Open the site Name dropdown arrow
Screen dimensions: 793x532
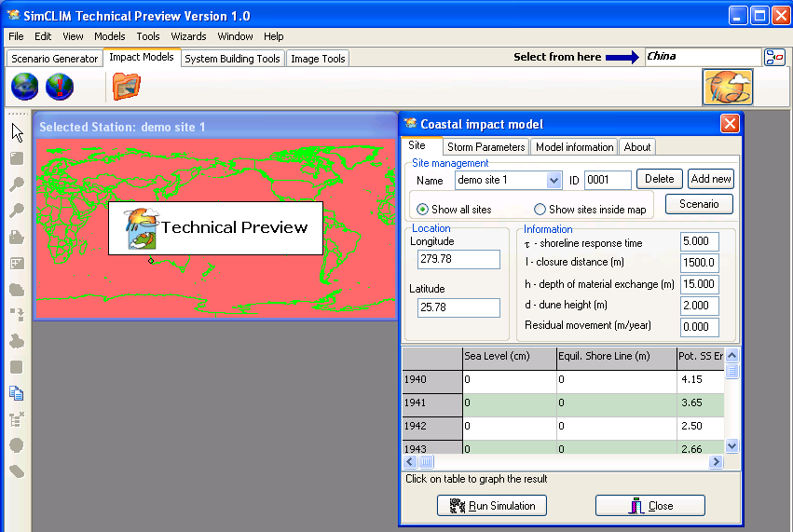click(x=554, y=180)
